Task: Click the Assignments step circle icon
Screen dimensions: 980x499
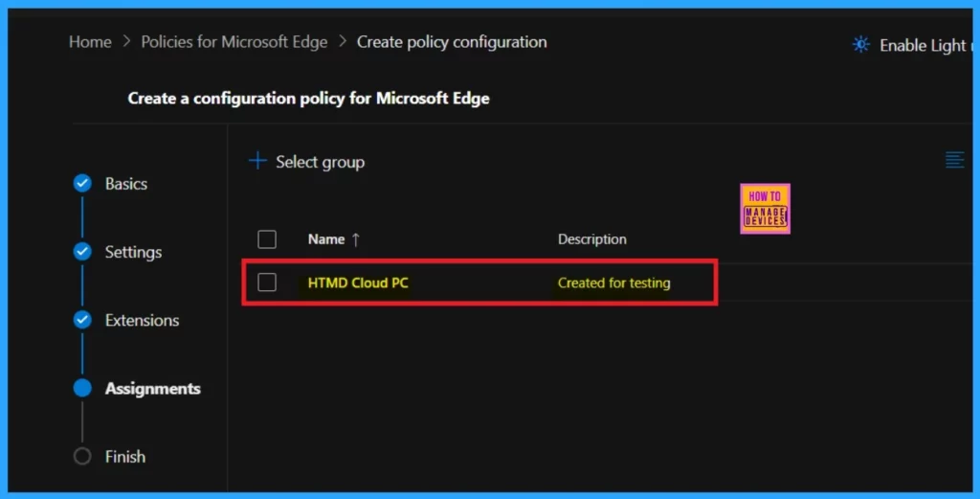Action: tap(82, 388)
